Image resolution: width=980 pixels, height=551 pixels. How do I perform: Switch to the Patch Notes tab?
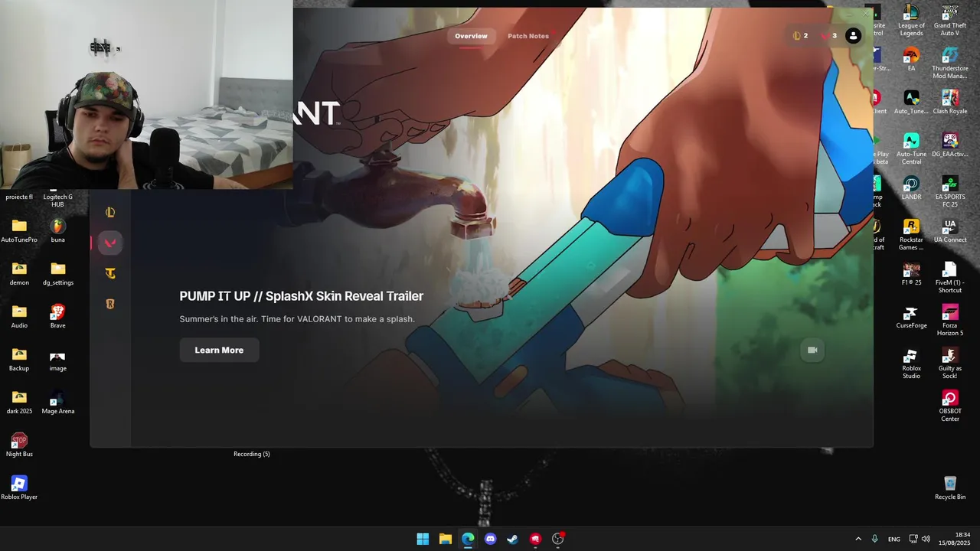(x=528, y=36)
